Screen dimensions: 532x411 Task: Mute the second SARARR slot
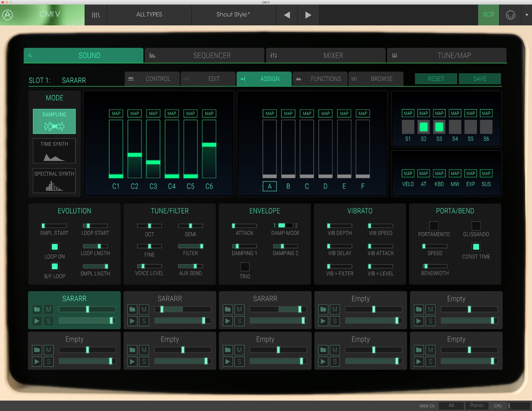pyautogui.click(x=144, y=310)
